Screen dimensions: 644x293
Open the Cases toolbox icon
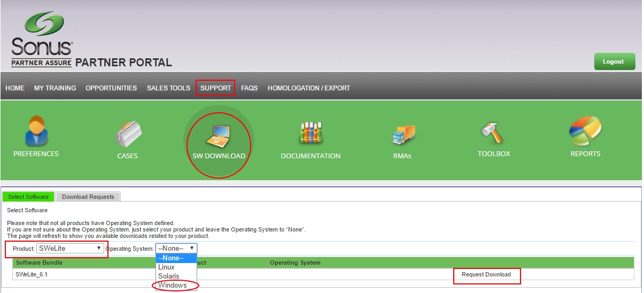tap(127, 134)
